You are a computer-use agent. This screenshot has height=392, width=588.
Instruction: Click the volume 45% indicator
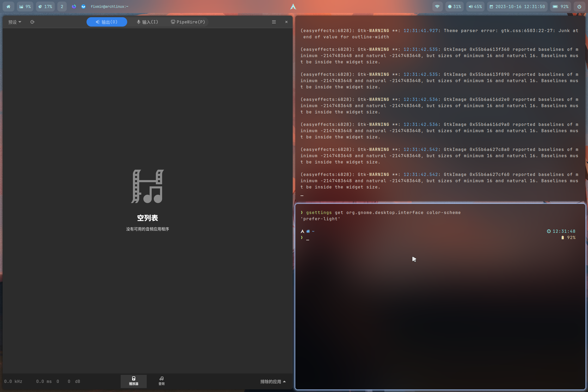click(x=475, y=7)
